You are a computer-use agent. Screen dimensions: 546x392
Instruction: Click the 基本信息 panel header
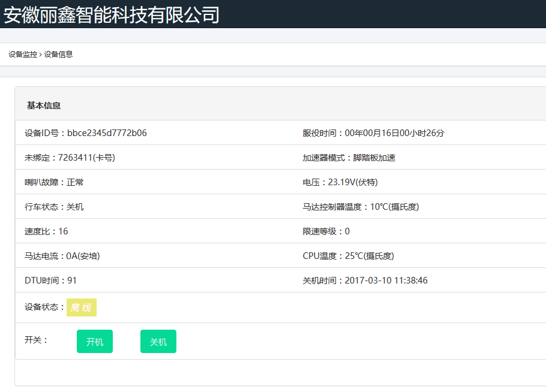tap(44, 105)
